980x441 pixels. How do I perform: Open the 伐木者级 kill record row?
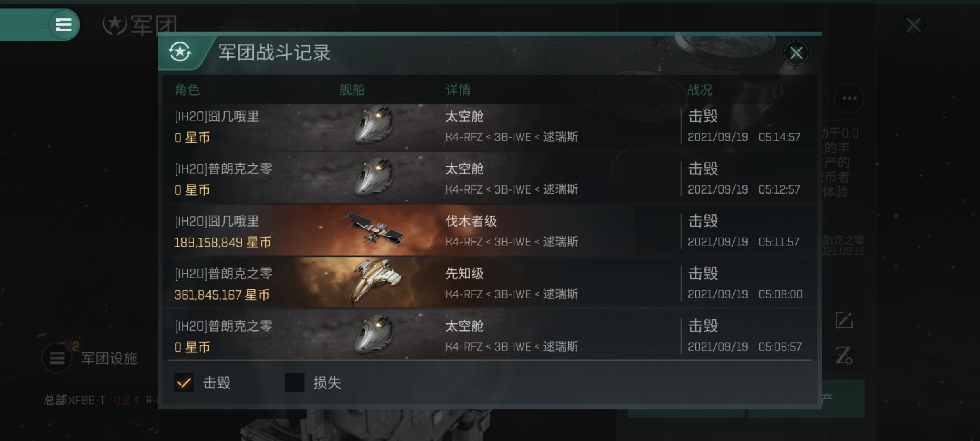[x=490, y=231]
